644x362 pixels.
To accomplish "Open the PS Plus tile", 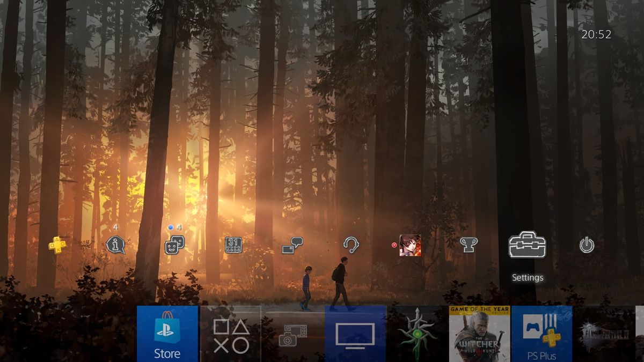I will (x=542, y=334).
